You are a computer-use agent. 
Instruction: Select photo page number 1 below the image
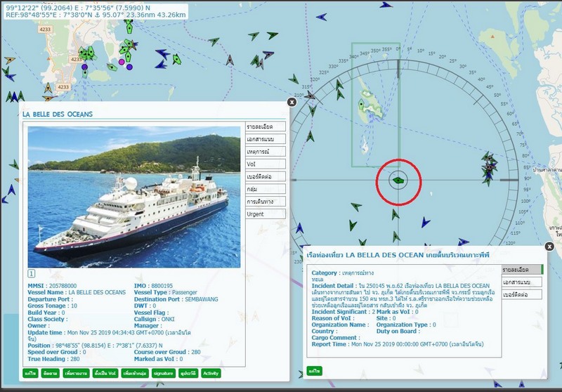pos(31,274)
